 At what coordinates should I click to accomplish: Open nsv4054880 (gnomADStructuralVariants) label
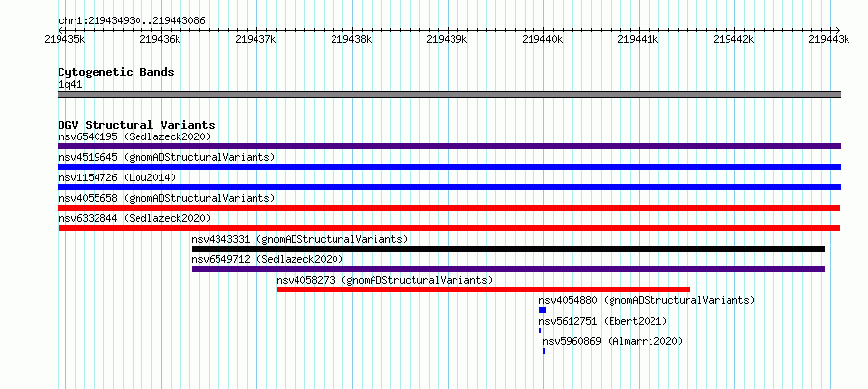(647, 300)
